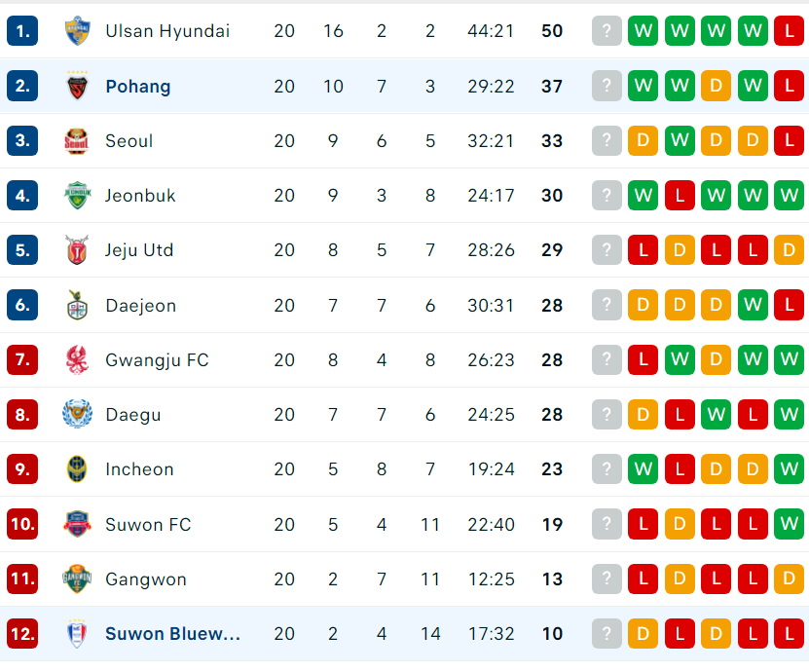Click the Gwangju FC phoenix logo
Screen dimensions: 809x672
click(x=77, y=359)
